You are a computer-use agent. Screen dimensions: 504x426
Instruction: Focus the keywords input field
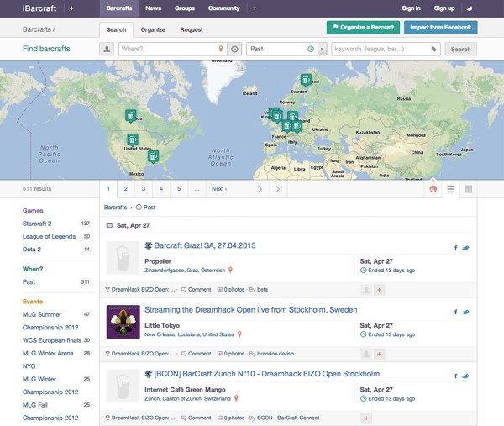point(386,50)
